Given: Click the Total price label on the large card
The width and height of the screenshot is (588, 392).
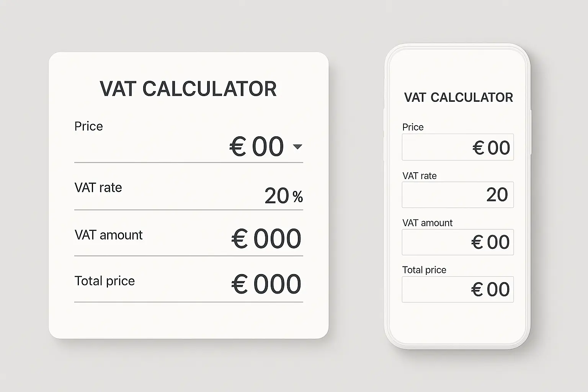Looking at the screenshot, I should (x=105, y=281).
